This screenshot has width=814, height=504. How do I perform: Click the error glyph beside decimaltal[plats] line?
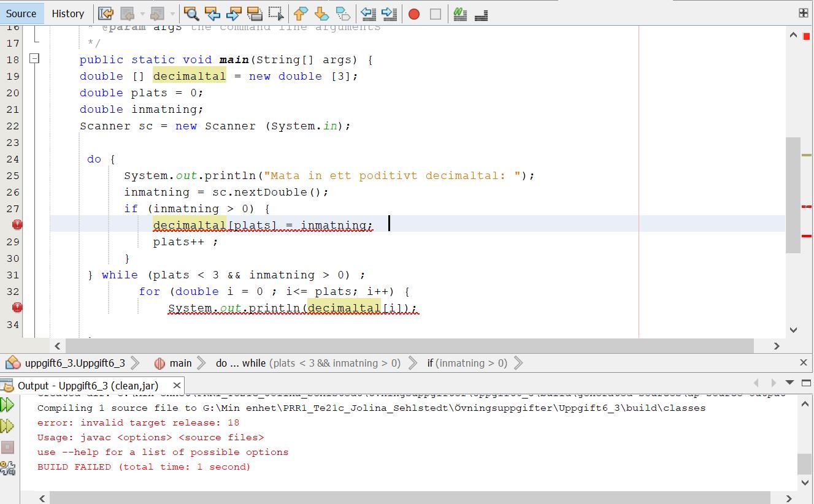click(17, 225)
